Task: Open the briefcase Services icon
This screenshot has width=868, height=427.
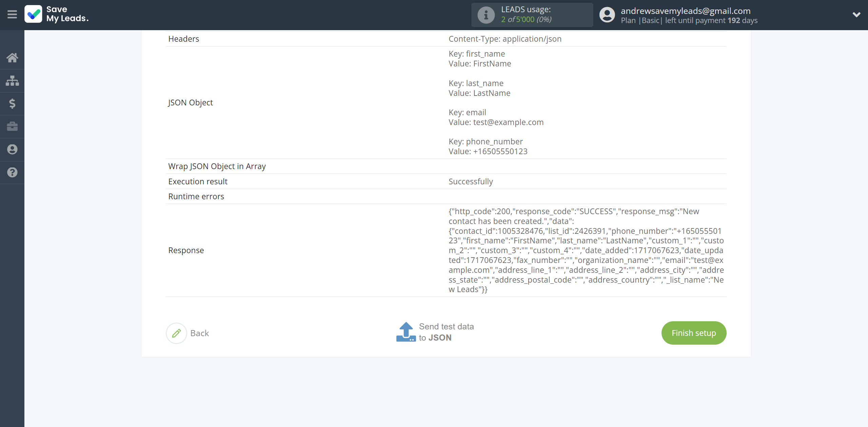Action: (12, 126)
